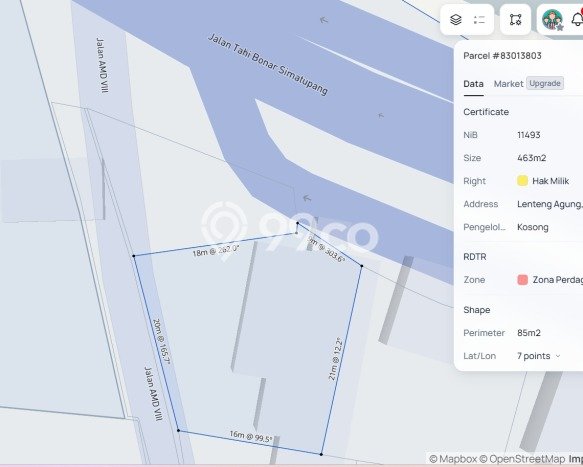The height and width of the screenshot is (467, 583).
Task: Open the map layers icon
Action: coord(456,19)
